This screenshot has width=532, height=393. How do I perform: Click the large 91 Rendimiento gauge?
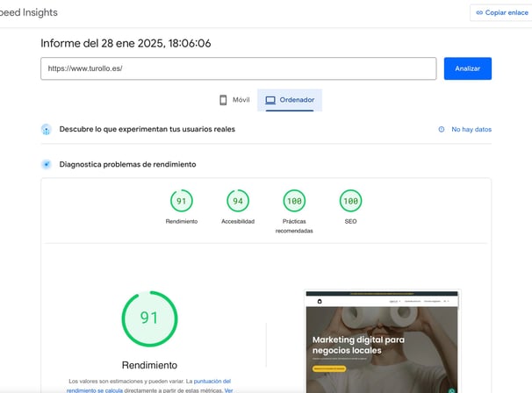(x=149, y=318)
